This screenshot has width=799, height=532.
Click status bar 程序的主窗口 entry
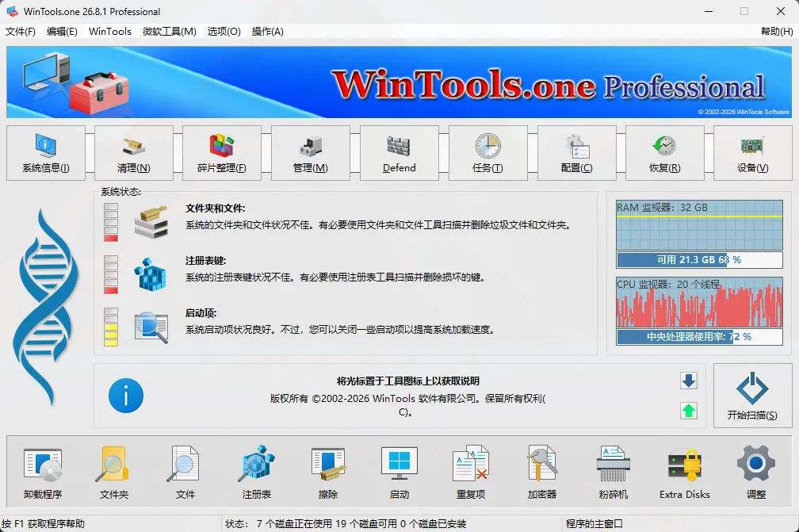click(594, 524)
